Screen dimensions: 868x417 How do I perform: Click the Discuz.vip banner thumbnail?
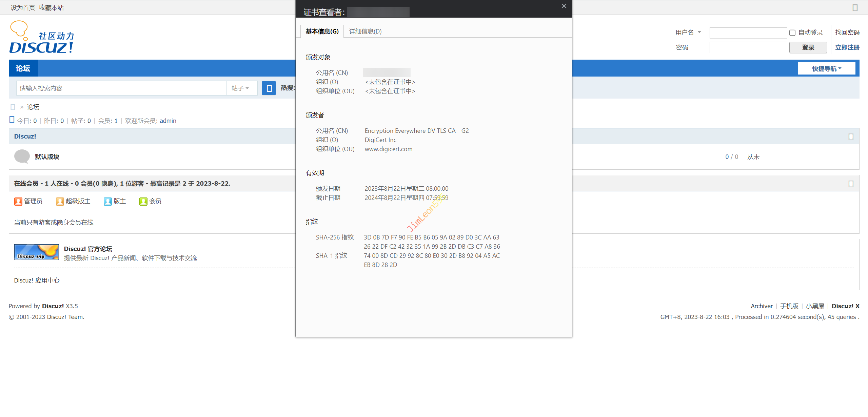click(36, 252)
